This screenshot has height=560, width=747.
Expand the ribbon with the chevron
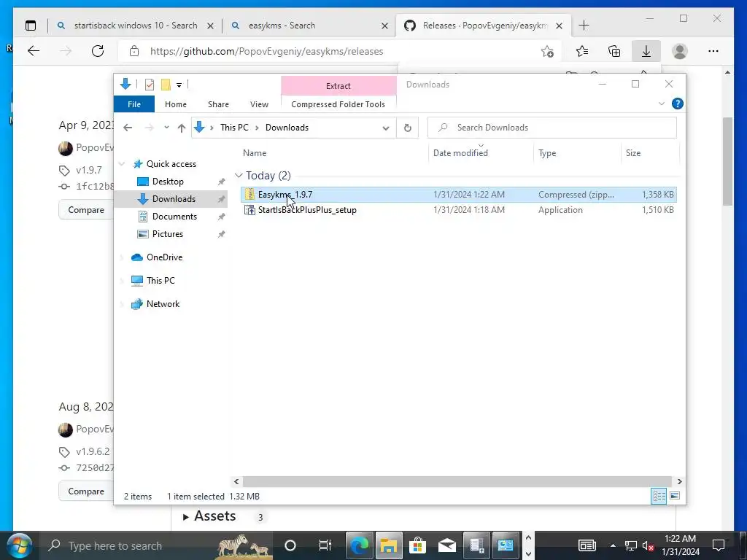pyautogui.click(x=661, y=104)
